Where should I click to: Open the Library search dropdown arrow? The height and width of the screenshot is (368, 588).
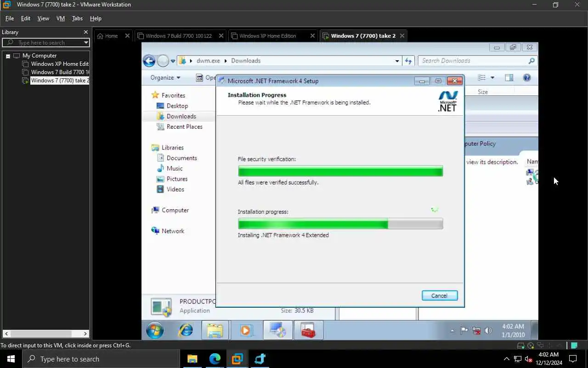click(x=86, y=42)
